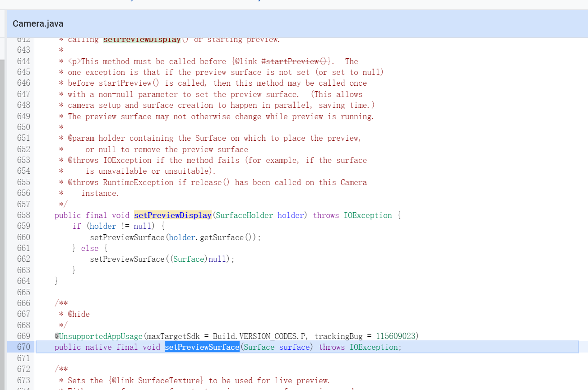Open setPreviewSurface call on line 662
Screen dimensions: 588x390
pyautogui.click(x=127, y=259)
